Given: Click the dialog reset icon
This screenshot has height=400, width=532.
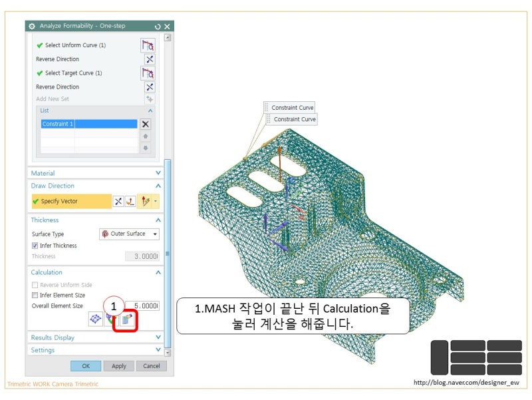Looking at the screenshot, I should pos(158,27).
